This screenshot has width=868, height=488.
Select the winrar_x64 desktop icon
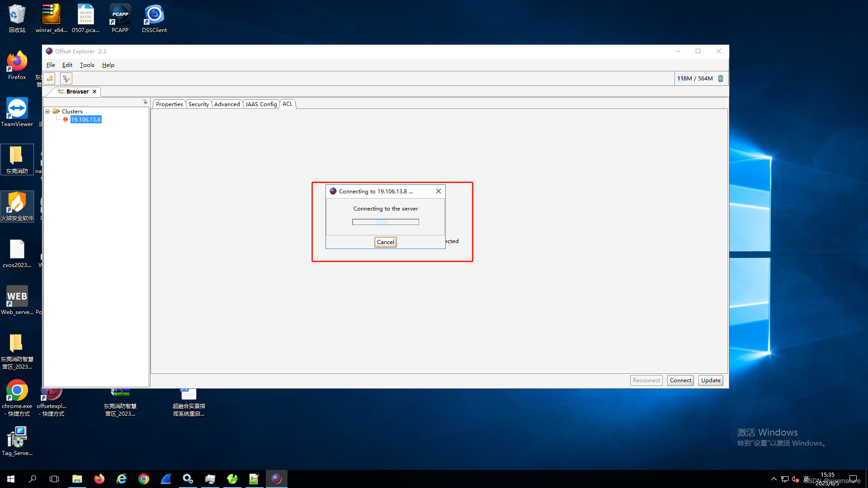[51, 19]
